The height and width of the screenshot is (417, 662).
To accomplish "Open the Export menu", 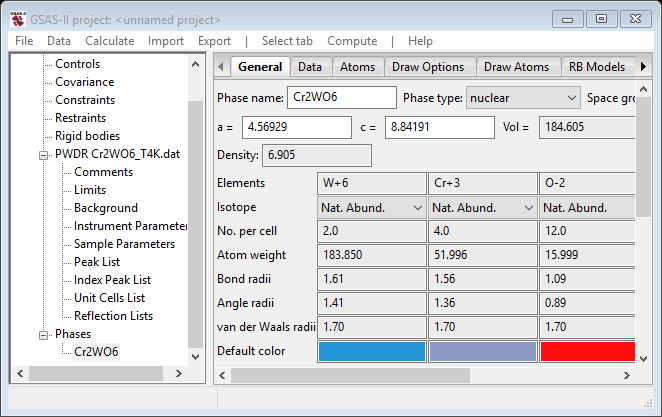I will (214, 41).
